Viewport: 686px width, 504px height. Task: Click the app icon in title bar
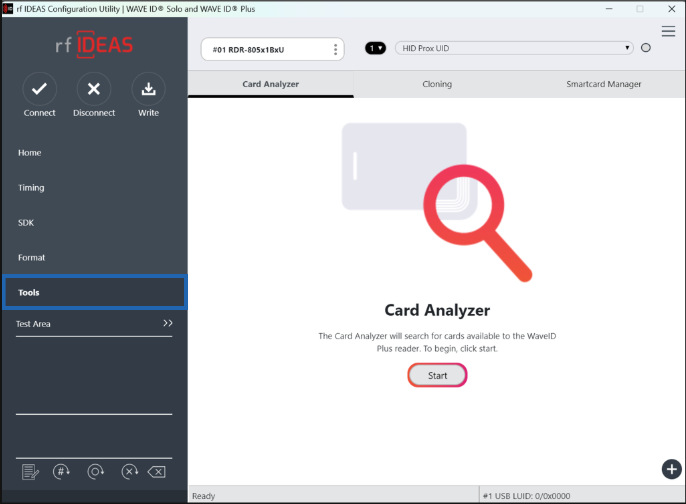pyautogui.click(x=8, y=8)
